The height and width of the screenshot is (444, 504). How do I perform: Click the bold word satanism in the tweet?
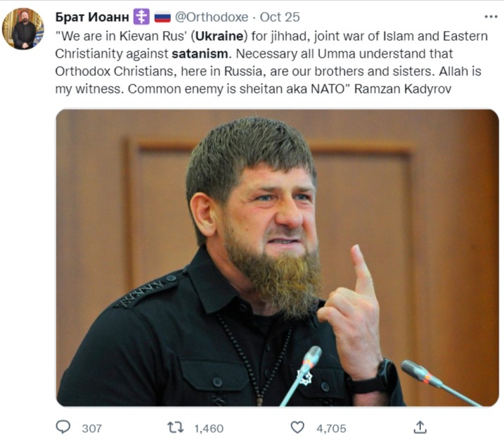pyautogui.click(x=198, y=53)
